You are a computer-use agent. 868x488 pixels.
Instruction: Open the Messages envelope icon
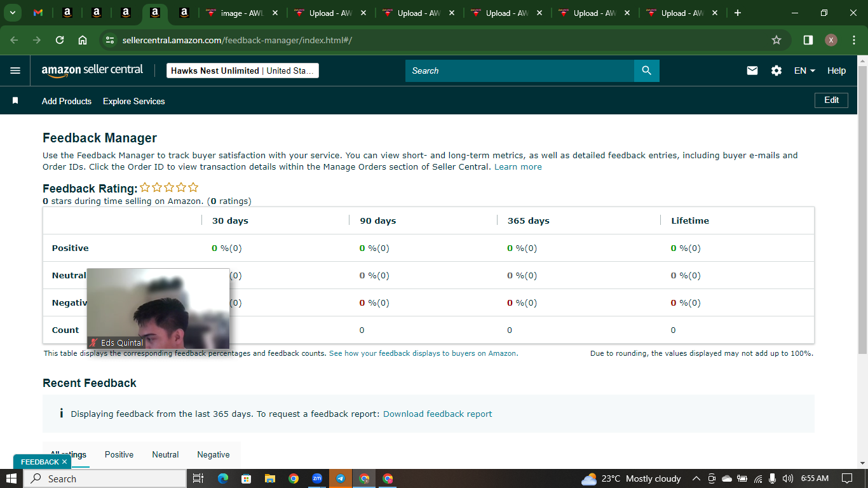(752, 71)
